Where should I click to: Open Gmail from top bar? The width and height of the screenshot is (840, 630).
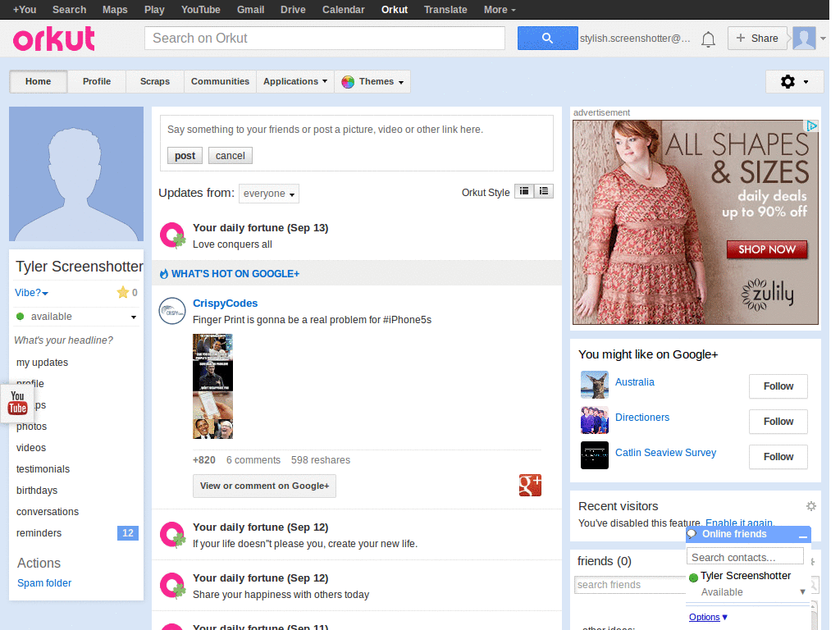tap(251, 10)
